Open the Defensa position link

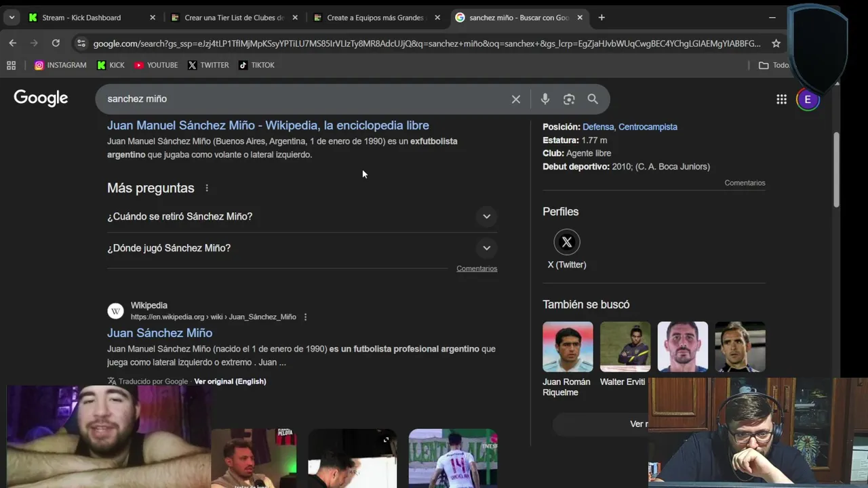(x=598, y=127)
